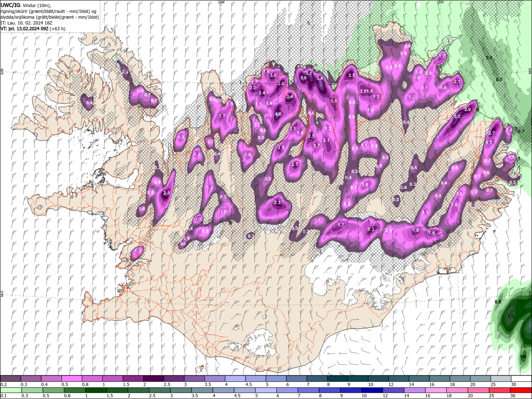The width and height of the screenshot is (532, 399).
Task: Click the rain legend swatch for 0.5–0.8 mm
Action: pyautogui.click(x=53, y=390)
